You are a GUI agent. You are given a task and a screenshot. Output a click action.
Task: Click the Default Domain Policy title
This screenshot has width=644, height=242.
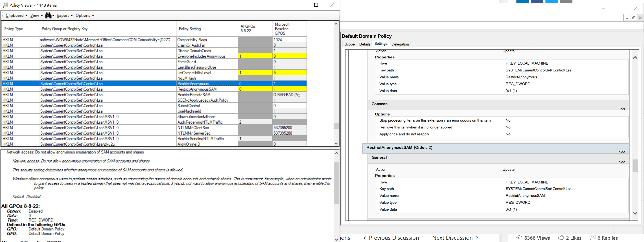(366, 36)
